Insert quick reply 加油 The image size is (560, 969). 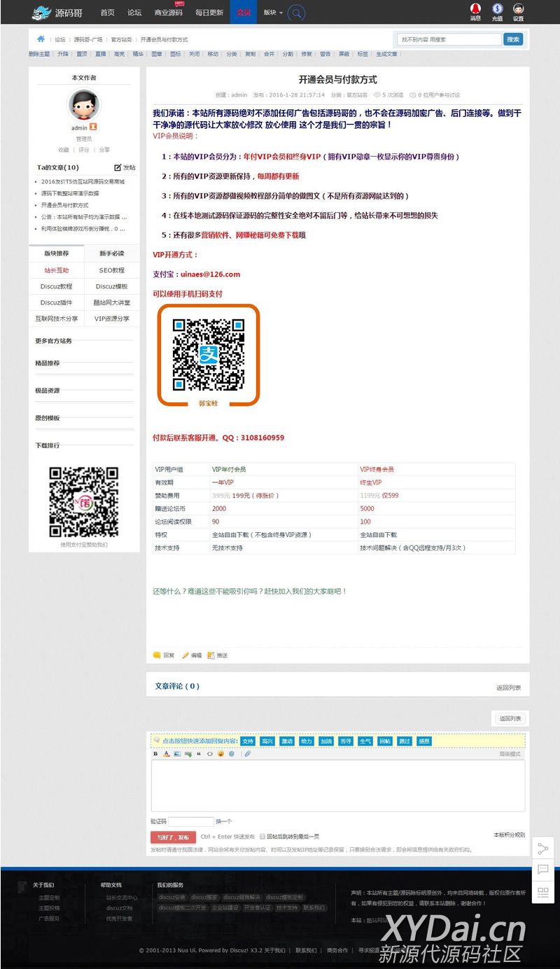[326, 741]
